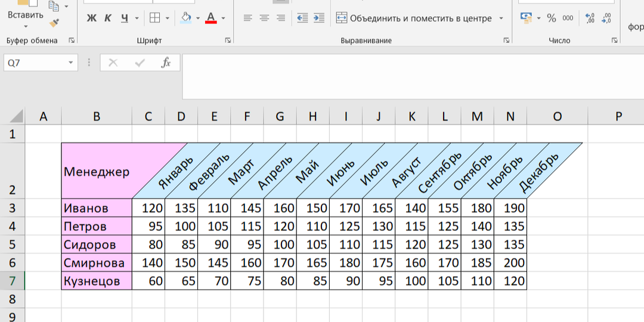Select row 2 header
Image resolution: width=644 pixels, height=322 pixels.
click(13, 171)
